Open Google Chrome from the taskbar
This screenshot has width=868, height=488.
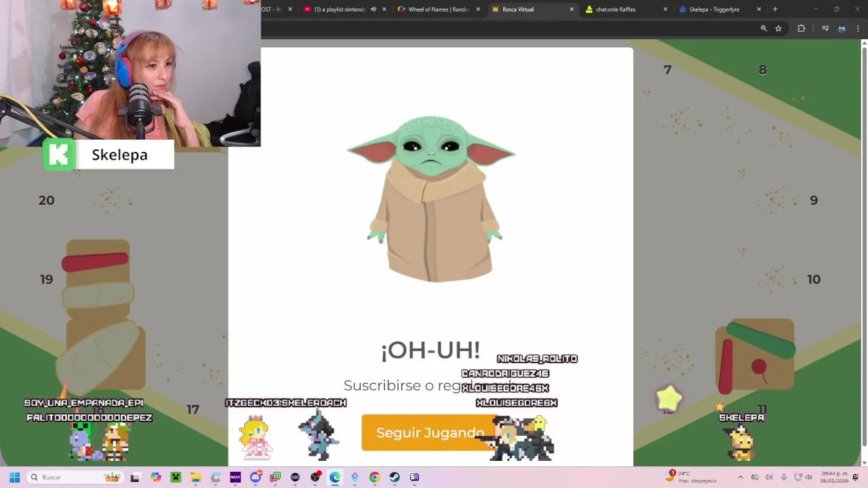point(374,477)
